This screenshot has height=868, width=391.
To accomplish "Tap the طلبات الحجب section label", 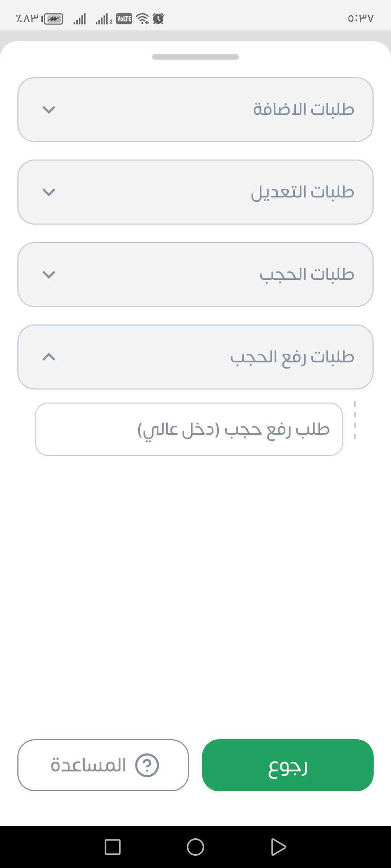I will [307, 275].
